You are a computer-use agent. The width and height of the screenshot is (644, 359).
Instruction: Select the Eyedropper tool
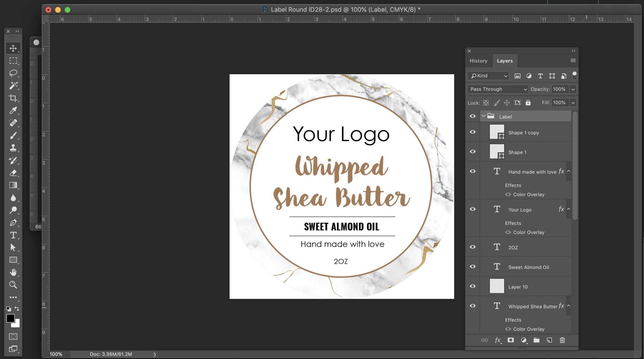coord(13,110)
